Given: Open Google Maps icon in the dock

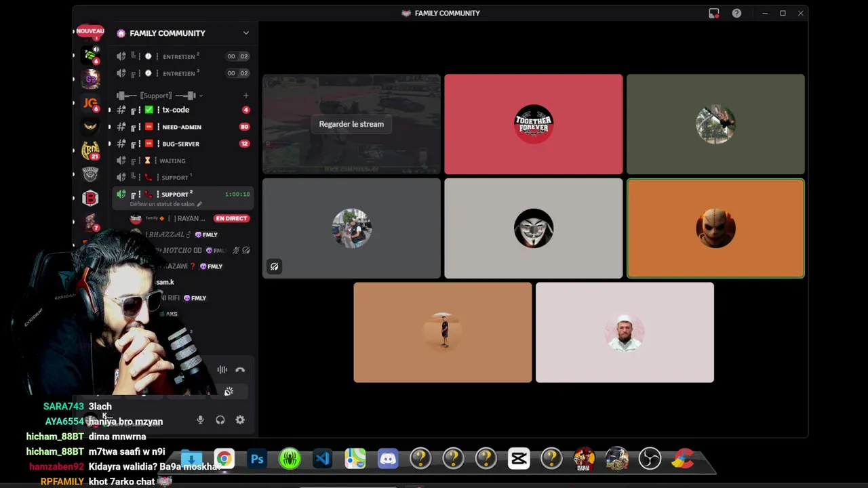Looking at the screenshot, I should pyautogui.click(x=355, y=460).
